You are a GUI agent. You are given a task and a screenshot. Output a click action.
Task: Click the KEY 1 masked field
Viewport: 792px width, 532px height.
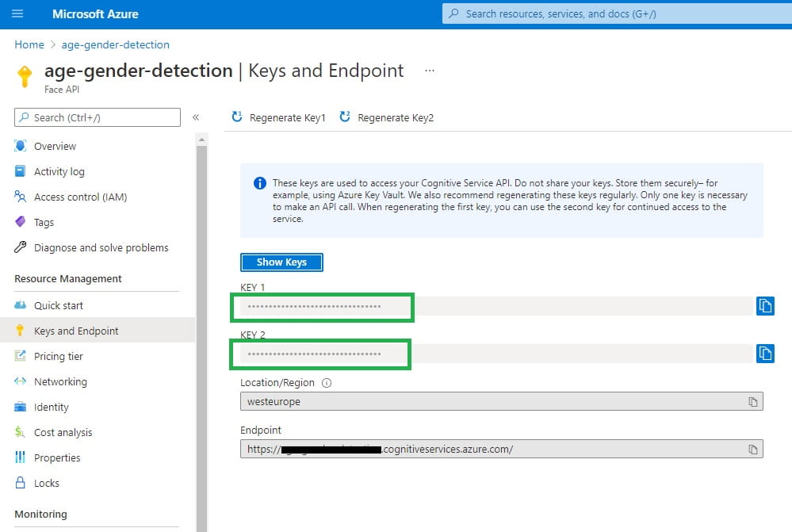point(496,306)
